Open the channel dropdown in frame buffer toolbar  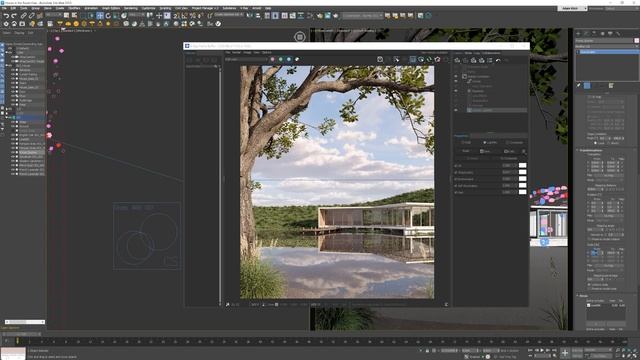246,60
